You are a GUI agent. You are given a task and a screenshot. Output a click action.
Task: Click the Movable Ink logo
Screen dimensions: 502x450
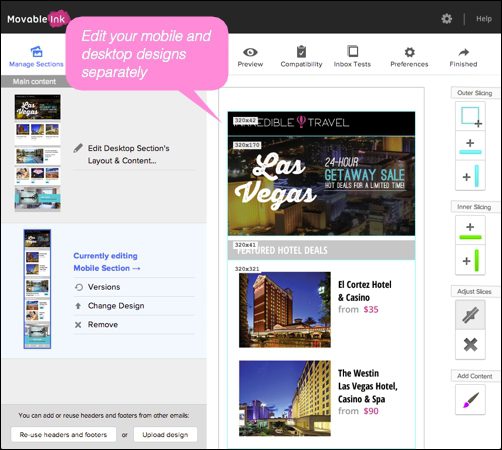[x=38, y=19]
